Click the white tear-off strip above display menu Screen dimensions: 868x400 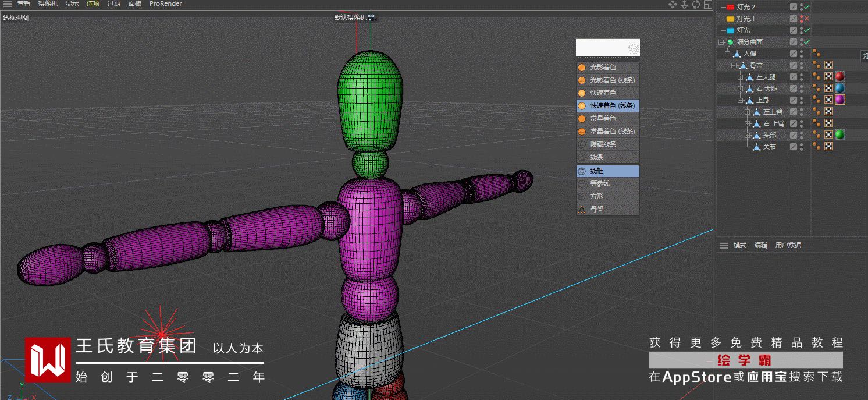[x=607, y=48]
